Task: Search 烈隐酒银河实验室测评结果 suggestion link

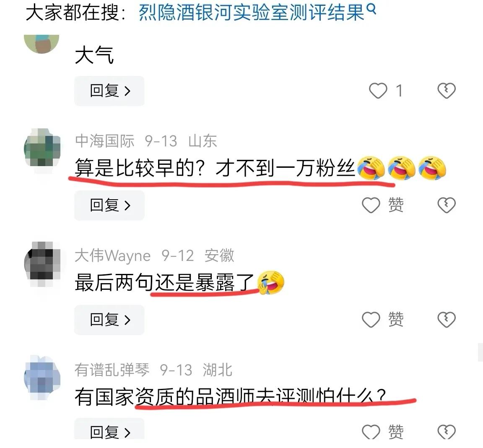Action: point(252,13)
